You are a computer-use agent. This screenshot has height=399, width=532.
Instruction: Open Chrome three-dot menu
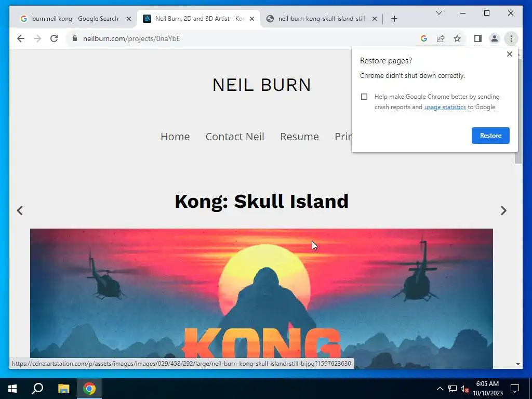tap(511, 38)
